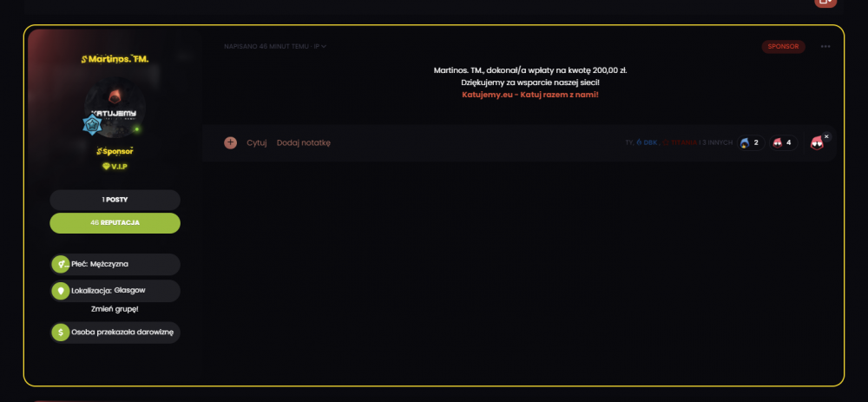This screenshot has width=868, height=402.
Task: Click Dodaj notatkę
Action: (303, 143)
